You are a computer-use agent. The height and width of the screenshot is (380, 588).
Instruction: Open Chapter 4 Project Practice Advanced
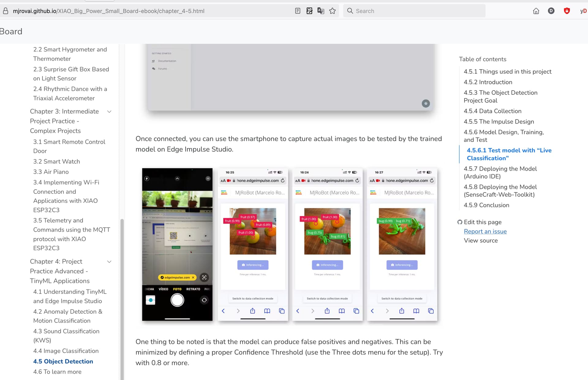pyautogui.click(x=60, y=271)
